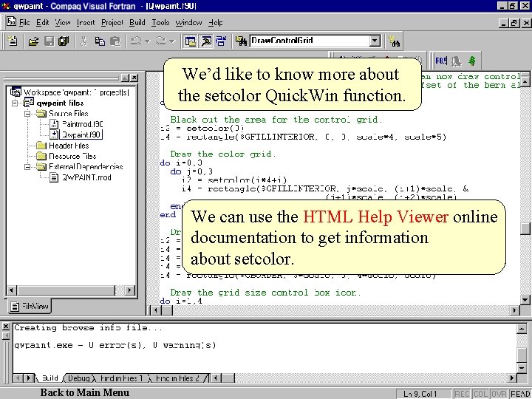Image resolution: width=532 pixels, height=399 pixels.
Task: Click the Open file toolbar icon
Action: 33,41
